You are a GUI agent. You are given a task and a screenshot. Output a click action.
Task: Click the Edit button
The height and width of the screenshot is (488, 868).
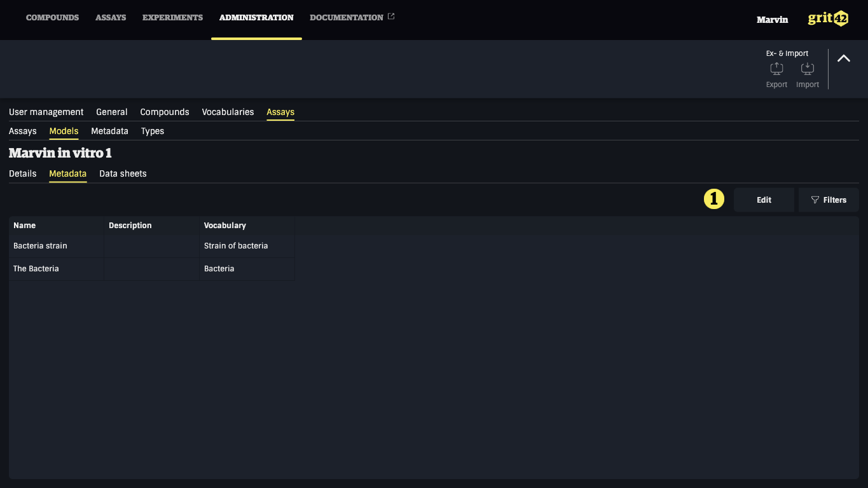(x=764, y=200)
